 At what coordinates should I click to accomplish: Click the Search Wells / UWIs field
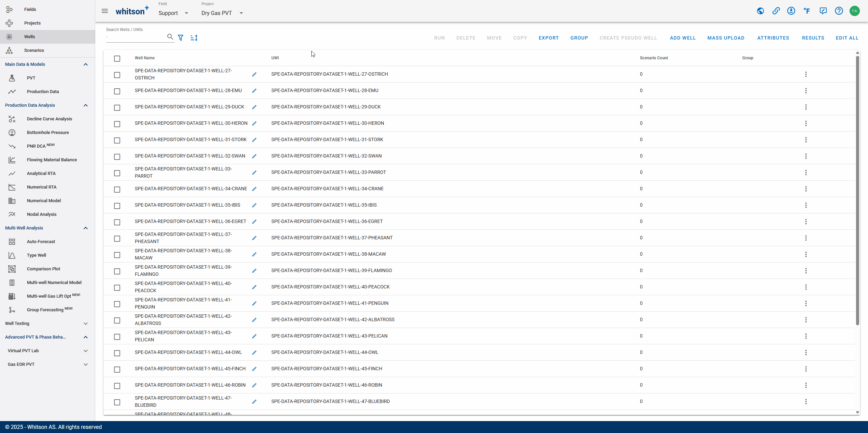136,37
